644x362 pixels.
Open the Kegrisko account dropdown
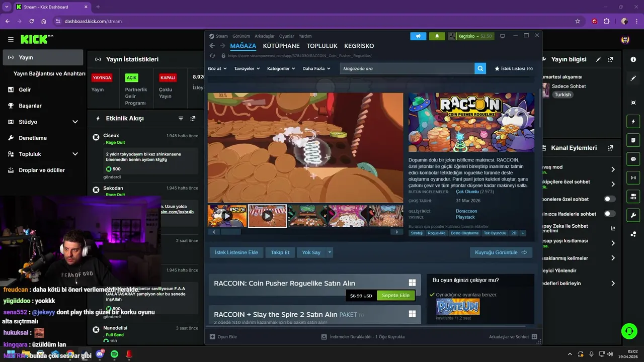click(x=471, y=36)
